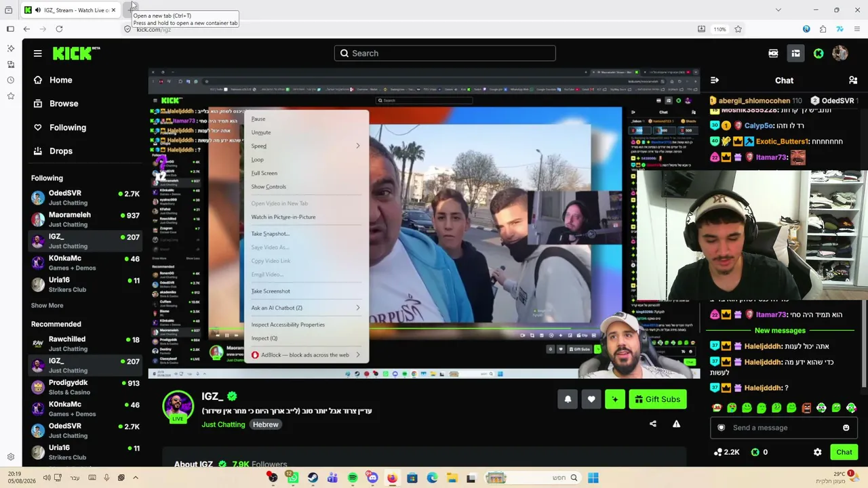Click the green sparkle button beside Gift Subs
The width and height of the screenshot is (868, 488).
point(615,399)
